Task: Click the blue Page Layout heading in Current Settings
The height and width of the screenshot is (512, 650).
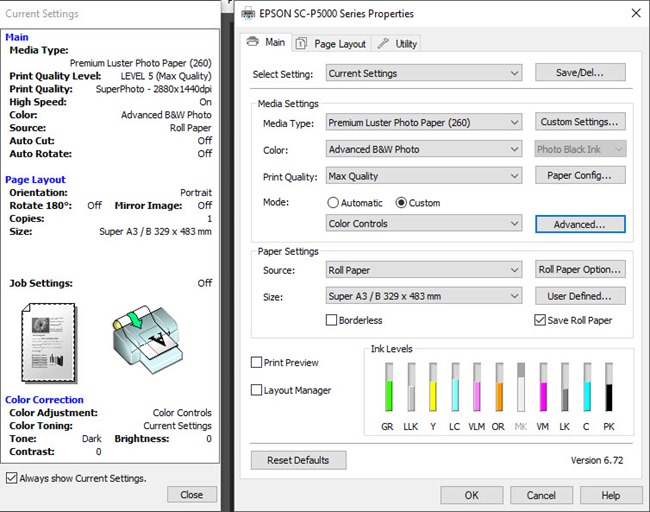Action: point(35,180)
